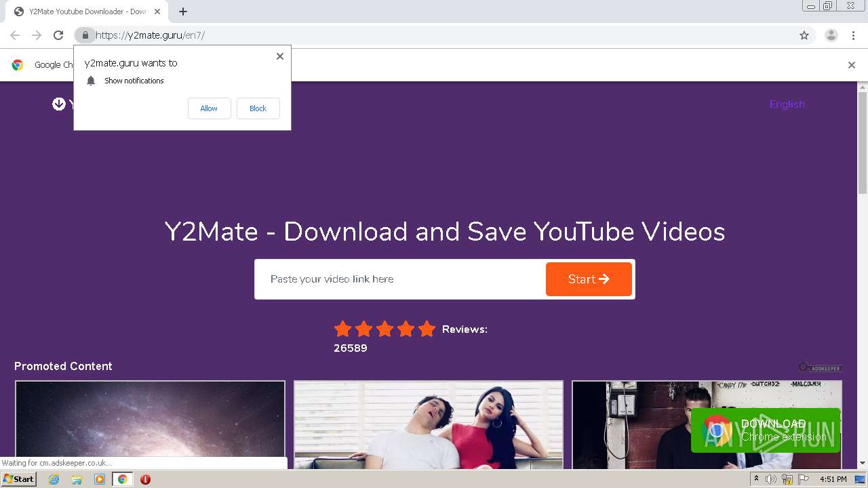Click the address bar URL y2mate.guru/en7/

tap(150, 35)
